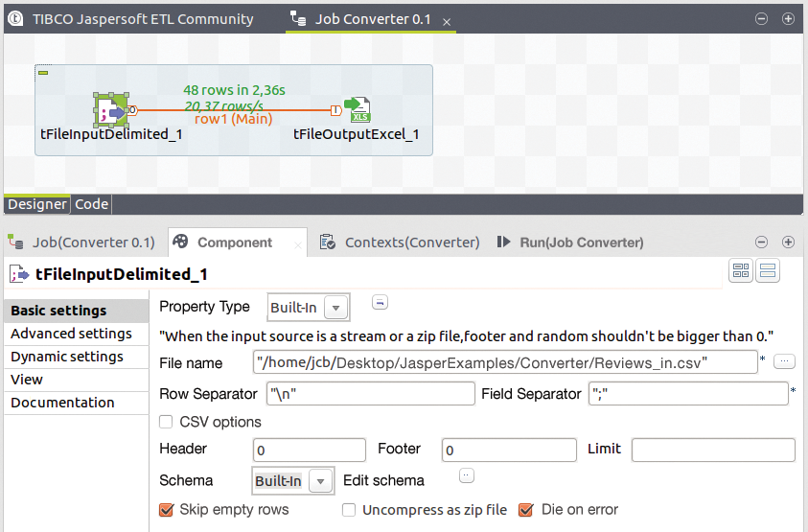Uncheck Skip empty rows
The width and height of the screenshot is (808, 532).
coord(166,510)
